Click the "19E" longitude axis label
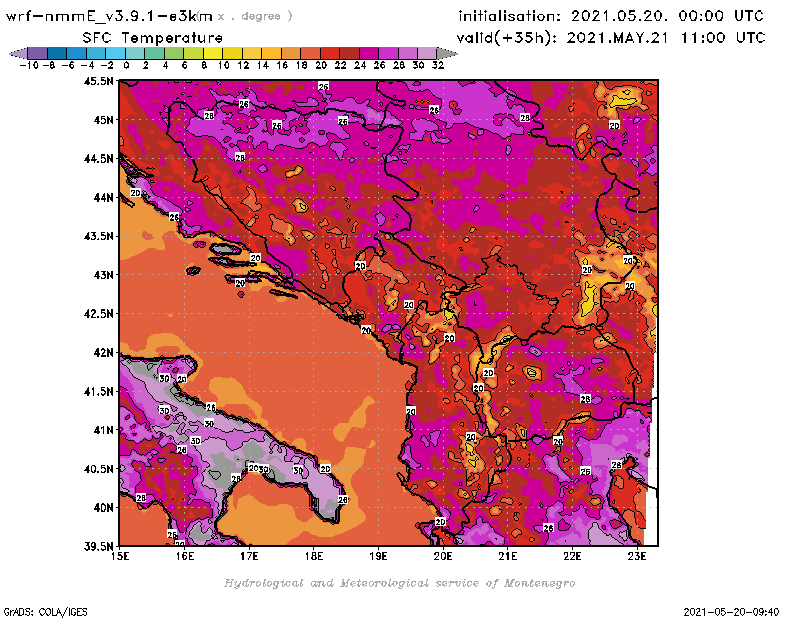Screen dimensions: 800x618 379,556
